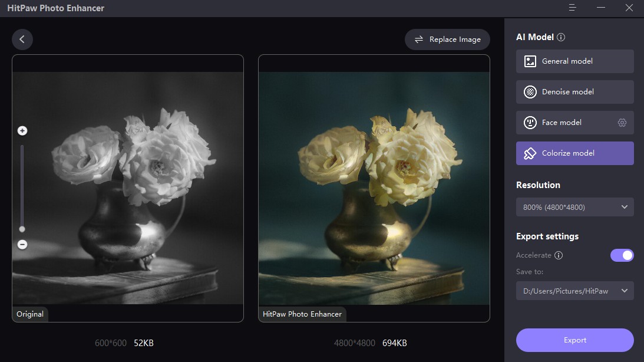Click the zoom in plus icon
This screenshot has height=362, width=644.
click(x=22, y=131)
